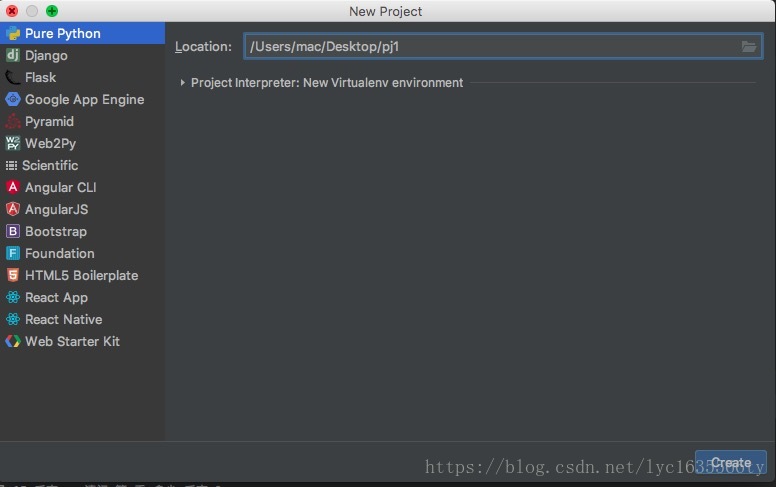Viewport: 776px width, 487px height.
Task: Click the React Native atom icon
Action: [x=13, y=319]
